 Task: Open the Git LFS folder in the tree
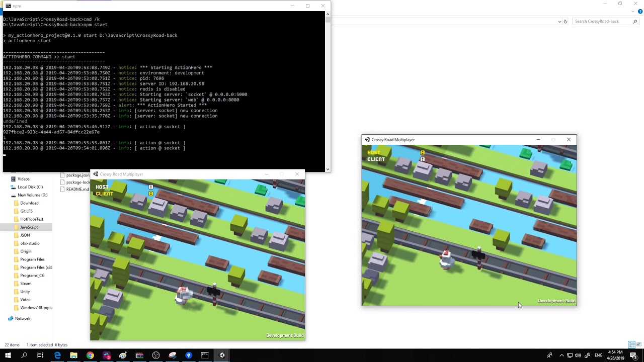click(x=26, y=211)
